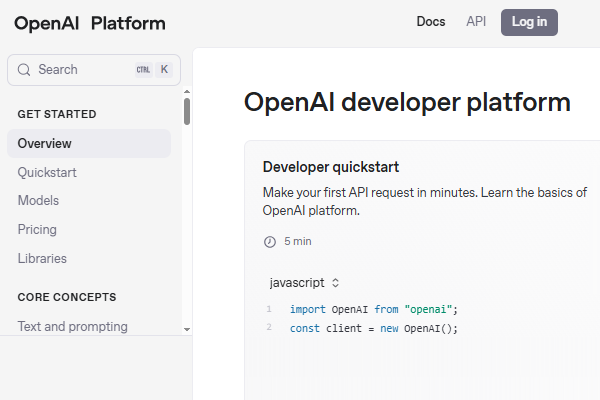Open Libraries in the sidebar
The height and width of the screenshot is (400, 600).
point(42,258)
